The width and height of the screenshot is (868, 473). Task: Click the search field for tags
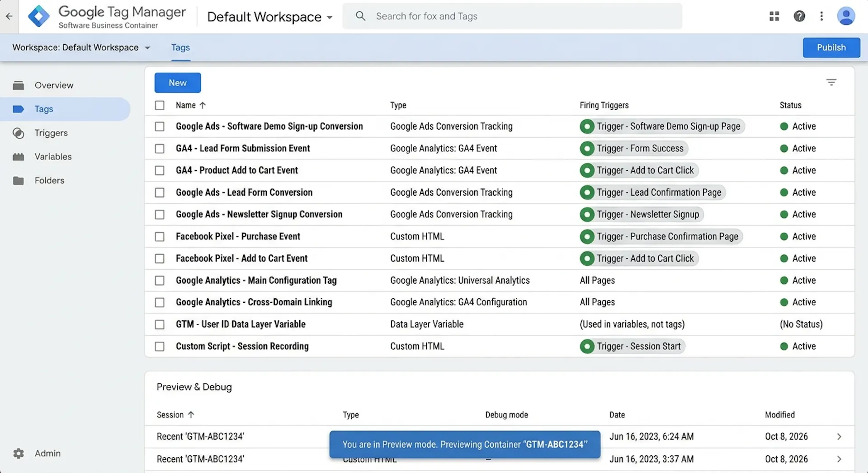512,16
